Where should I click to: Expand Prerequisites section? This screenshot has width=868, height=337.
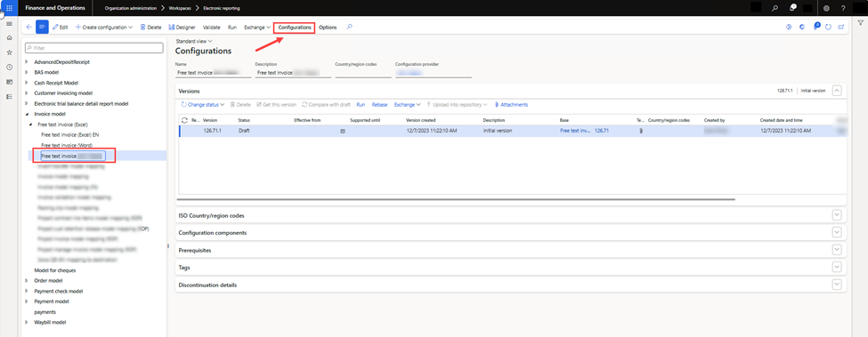pyautogui.click(x=837, y=250)
